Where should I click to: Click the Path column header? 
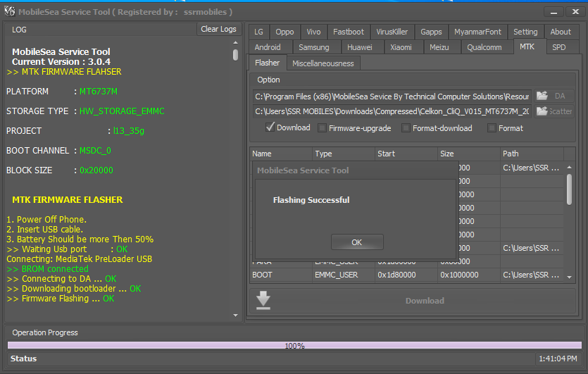[532, 154]
